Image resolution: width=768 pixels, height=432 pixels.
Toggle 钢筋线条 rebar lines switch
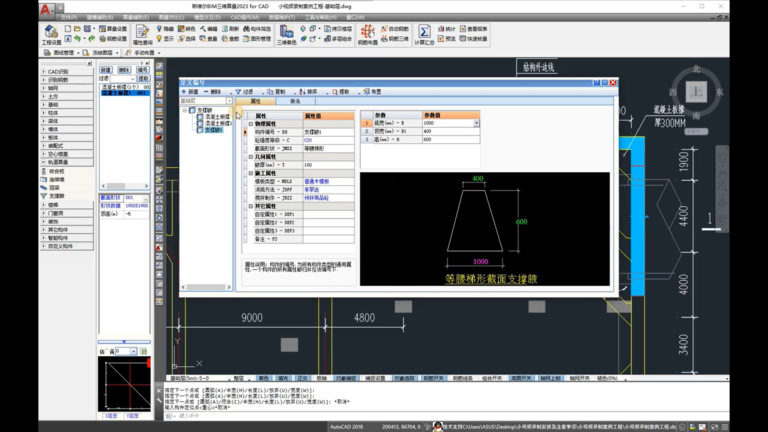tap(463, 378)
